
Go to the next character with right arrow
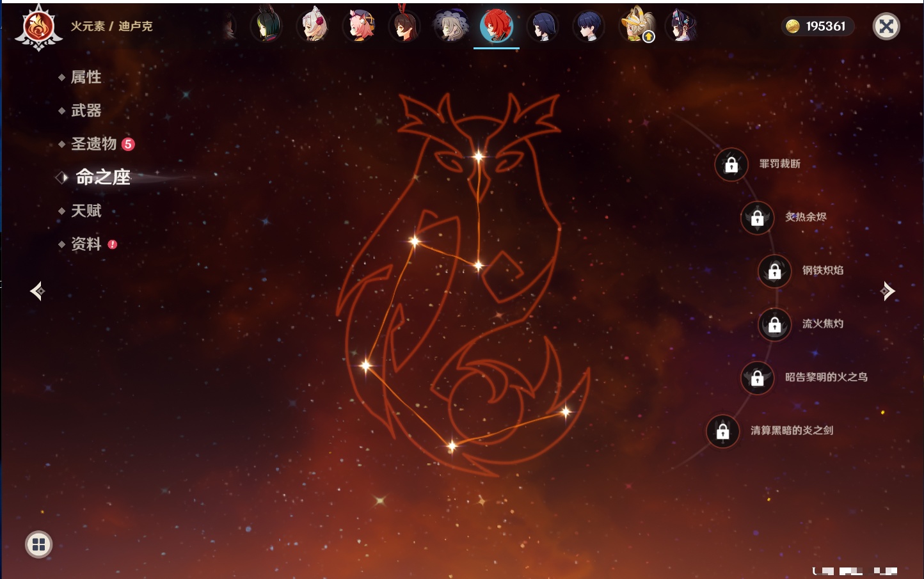tap(888, 291)
